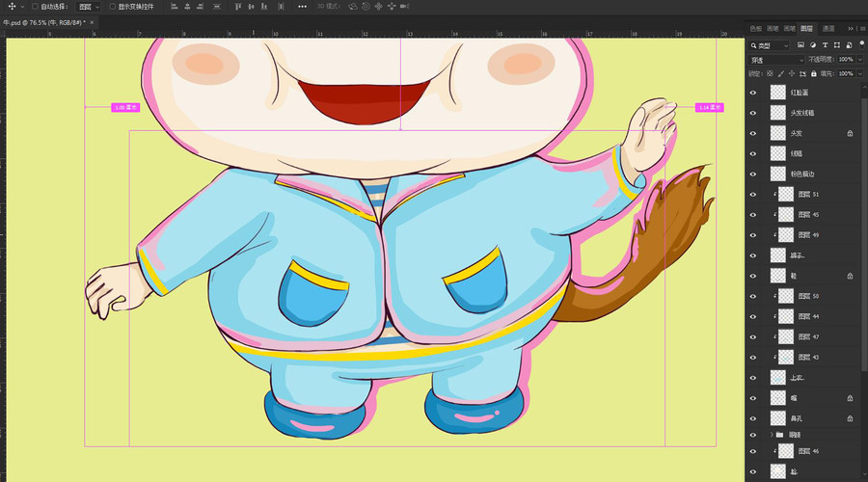Image resolution: width=868 pixels, height=482 pixels.
Task: Open the fill slider dropdown arrow
Action: point(859,73)
